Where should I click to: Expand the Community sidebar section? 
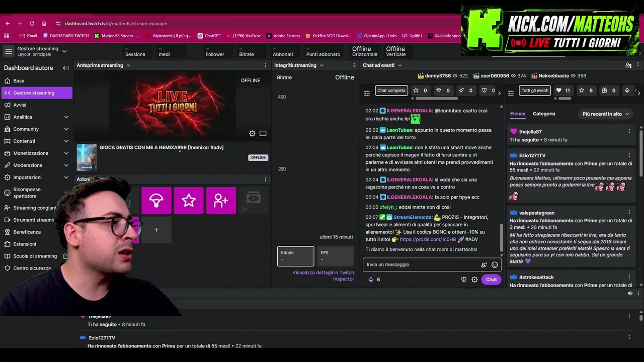click(x=66, y=129)
